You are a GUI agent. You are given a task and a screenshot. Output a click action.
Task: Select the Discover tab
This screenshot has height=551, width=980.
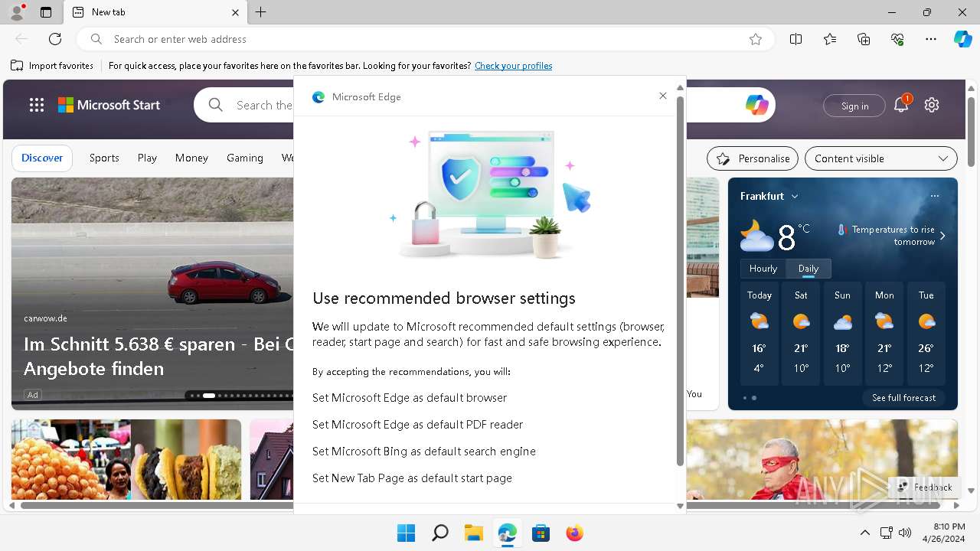click(42, 158)
